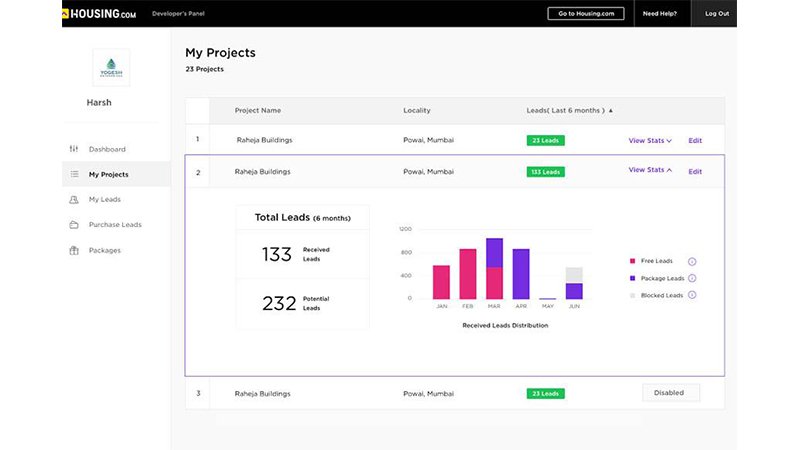Select My Projects in the sidebar
800x450 pixels.
click(x=109, y=174)
